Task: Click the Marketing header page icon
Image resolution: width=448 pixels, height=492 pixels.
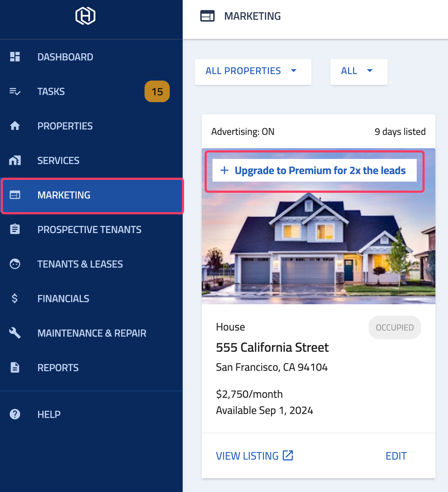Action: pos(207,16)
